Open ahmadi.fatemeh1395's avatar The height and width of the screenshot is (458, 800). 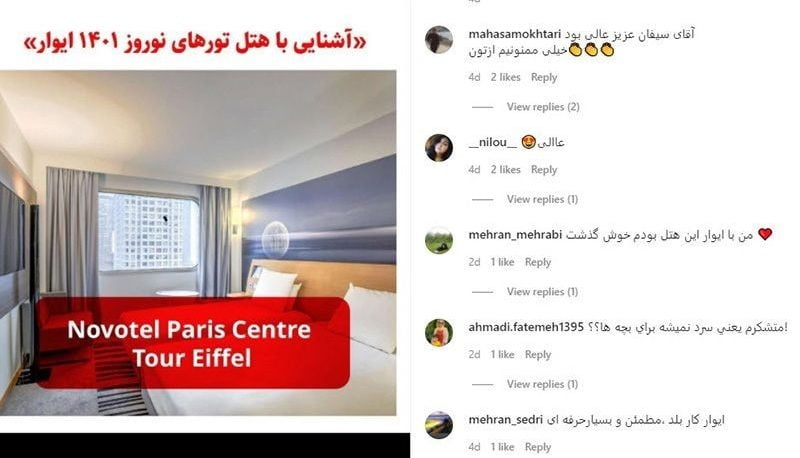pyautogui.click(x=439, y=333)
